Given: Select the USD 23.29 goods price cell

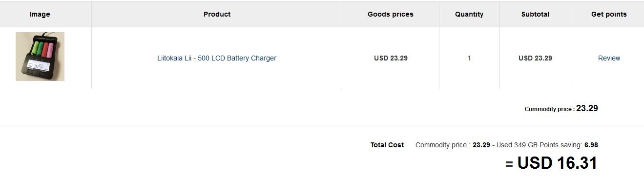Looking at the screenshot, I should coord(391,58).
